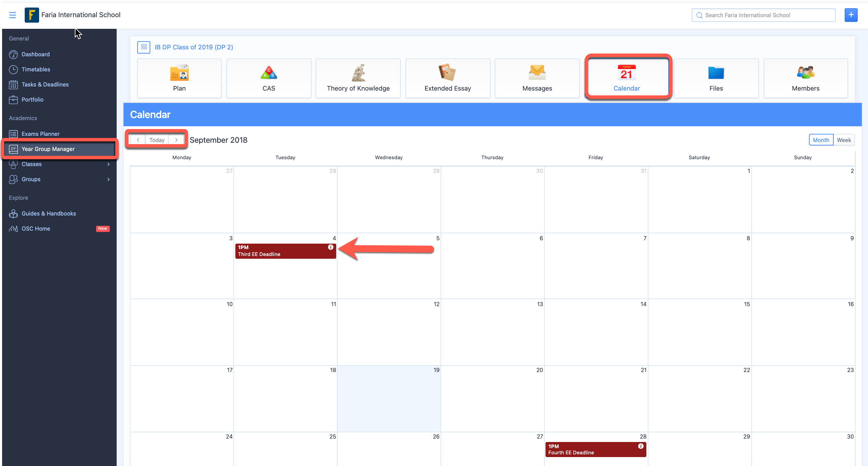Open the CAS tab label
This screenshot has height=466, width=868.
coord(269,88)
